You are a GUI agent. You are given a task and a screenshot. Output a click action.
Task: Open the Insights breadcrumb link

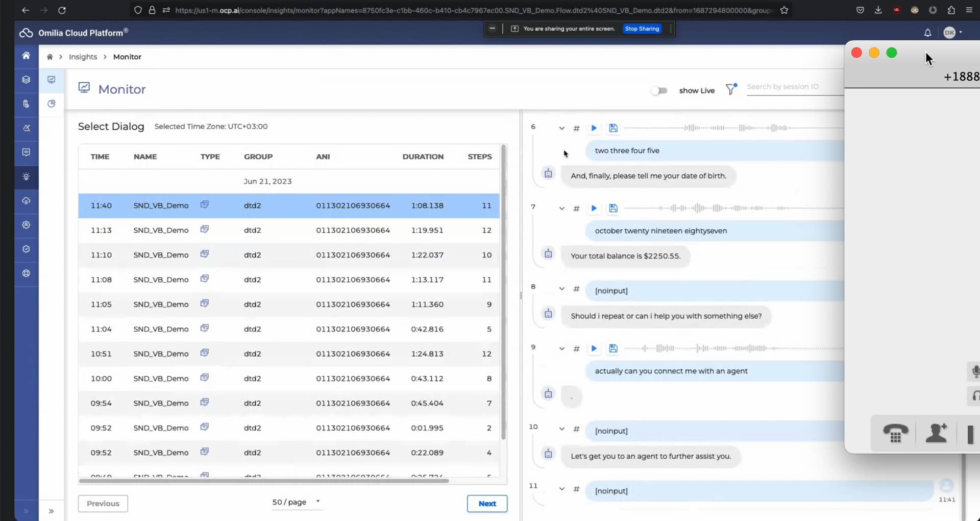click(x=83, y=57)
